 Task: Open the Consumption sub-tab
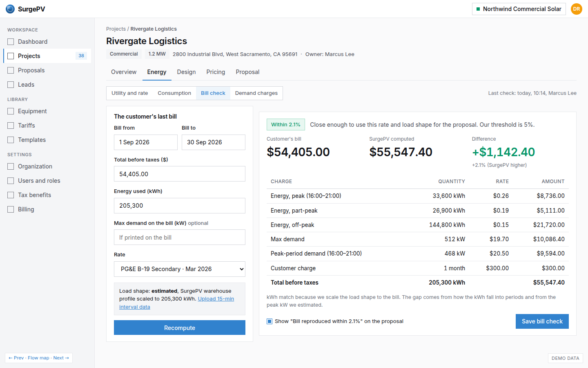[x=174, y=93]
